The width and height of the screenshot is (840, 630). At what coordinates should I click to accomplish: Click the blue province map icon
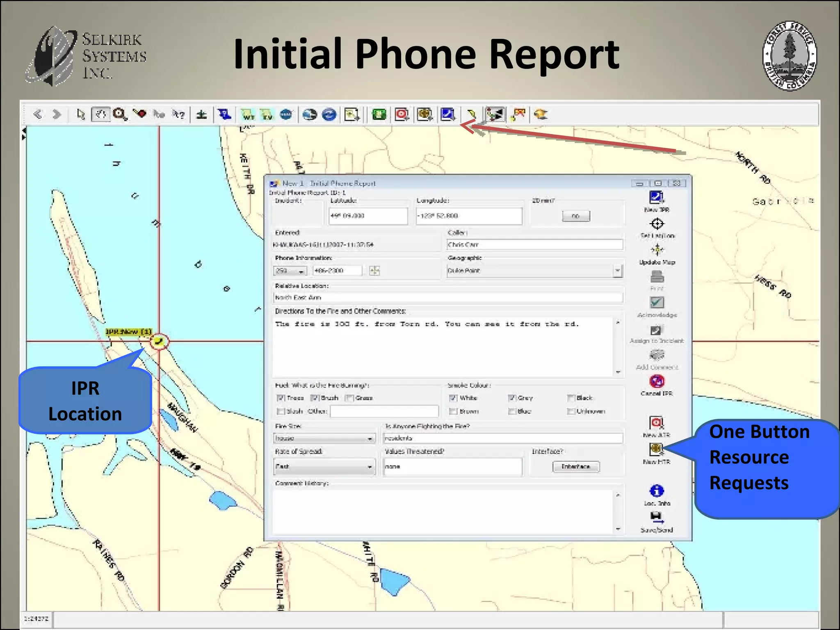(224, 114)
